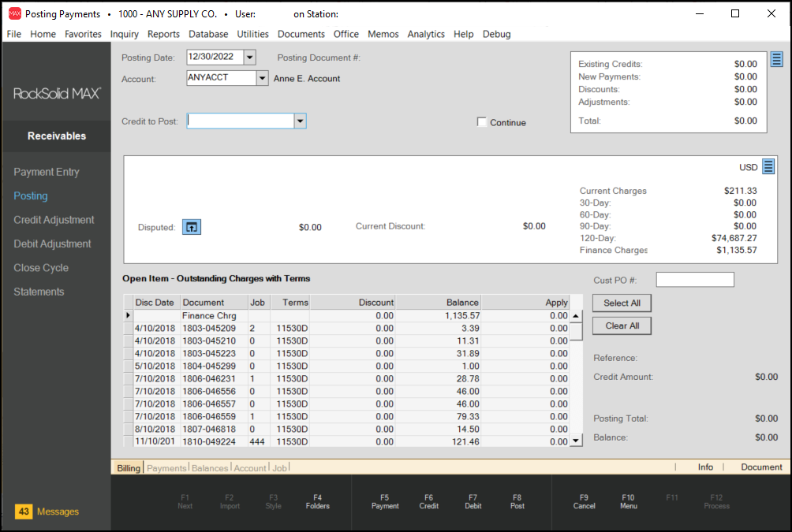792x532 pixels.
Task: Open the Office menu
Action: click(x=346, y=34)
